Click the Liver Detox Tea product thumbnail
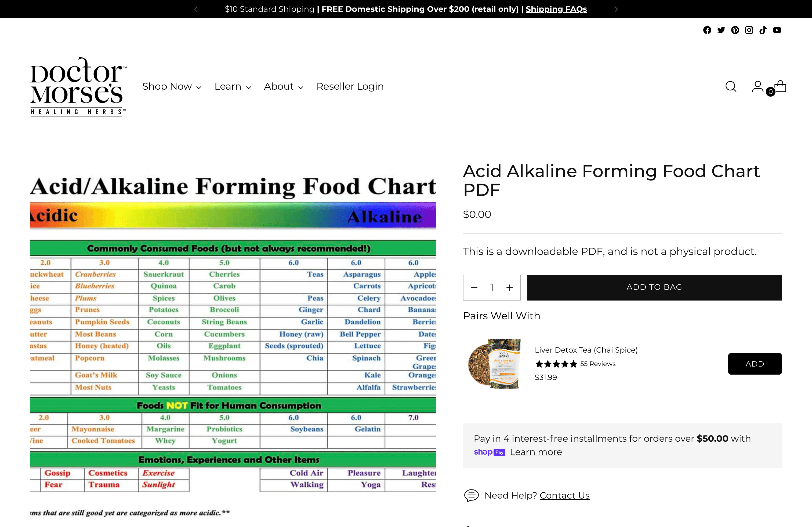The width and height of the screenshot is (812, 527). coord(494,364)
